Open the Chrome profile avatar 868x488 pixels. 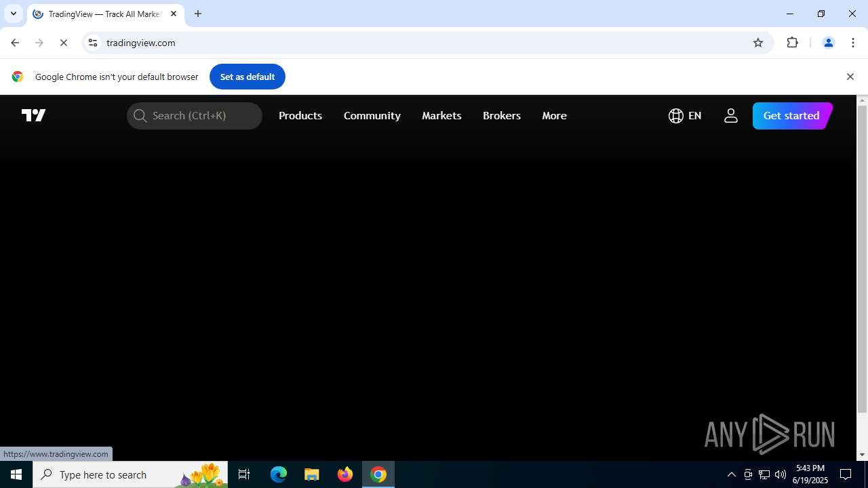click(828, 43)
